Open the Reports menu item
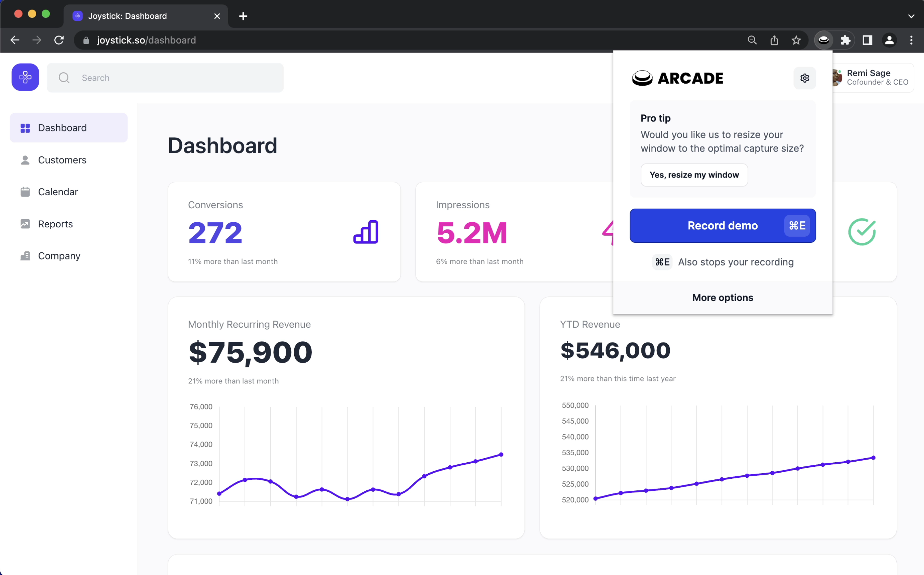Image resolution: width=924 pixels, height=575 pixels. click(x=55, y=224)
